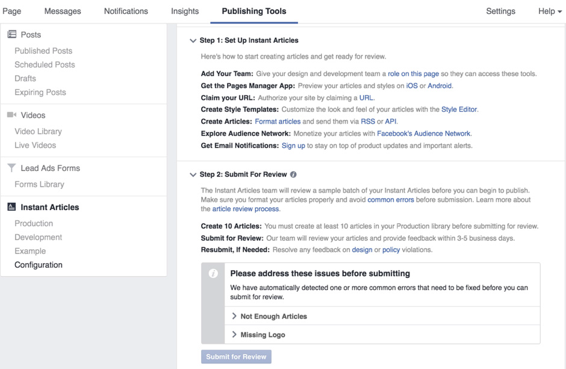Open the Notifications tab
The height and width of the screenshot is (369, 566).
coord(126,11)
